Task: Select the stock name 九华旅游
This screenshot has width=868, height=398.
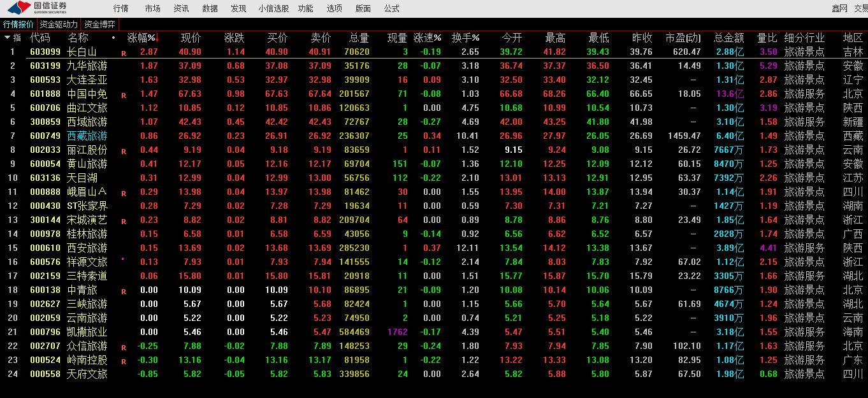Action: [x=87, y=66]
